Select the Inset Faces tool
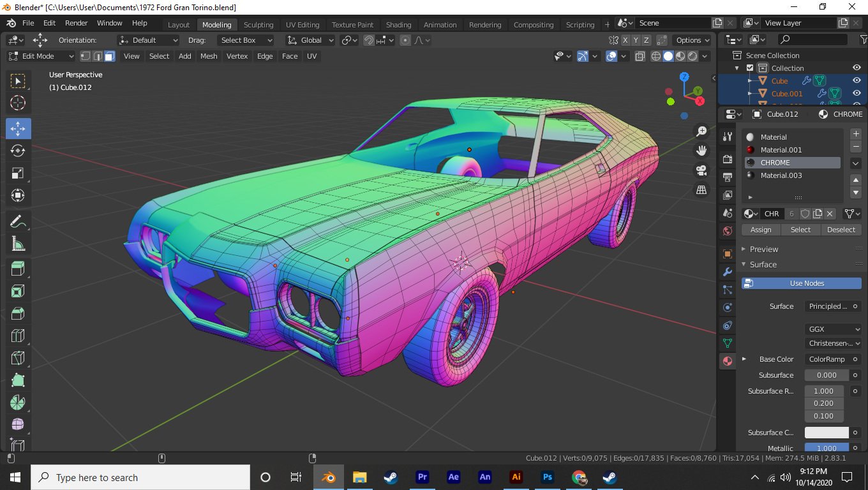This screenshot has height=490, width=868. point(18,292)
